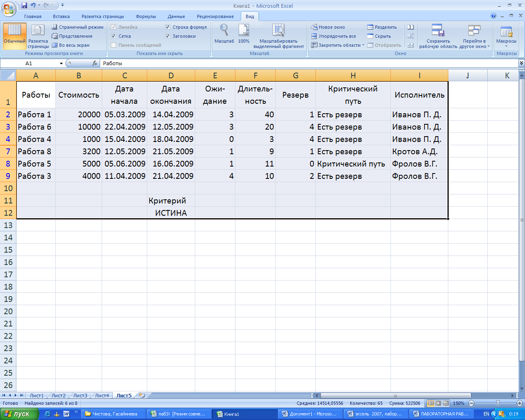This screenshot has height=420, width=525.
Task: Open Закрепить области dropdown
Action: pos(337,45)
